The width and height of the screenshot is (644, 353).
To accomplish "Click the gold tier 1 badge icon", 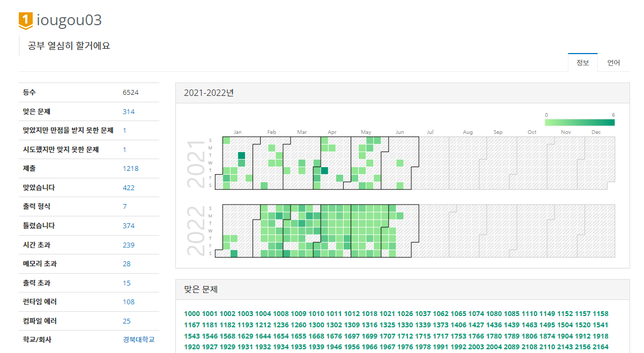I will coord(26,20).
